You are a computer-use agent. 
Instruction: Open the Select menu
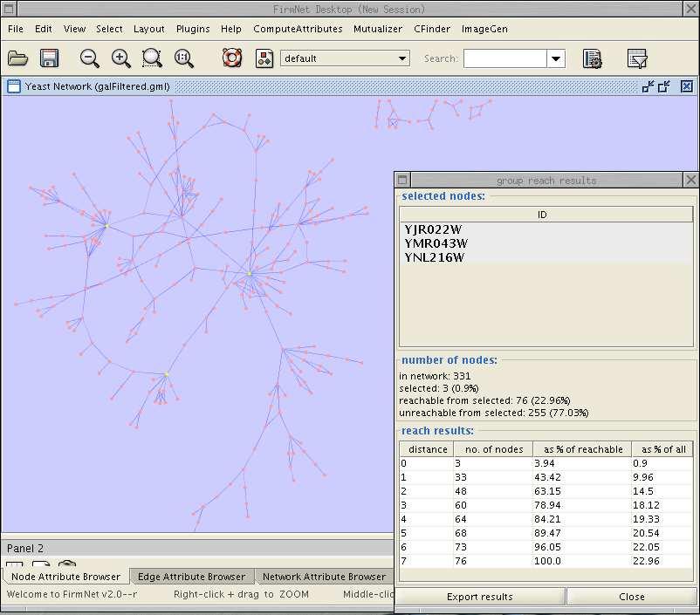(109, 29)
